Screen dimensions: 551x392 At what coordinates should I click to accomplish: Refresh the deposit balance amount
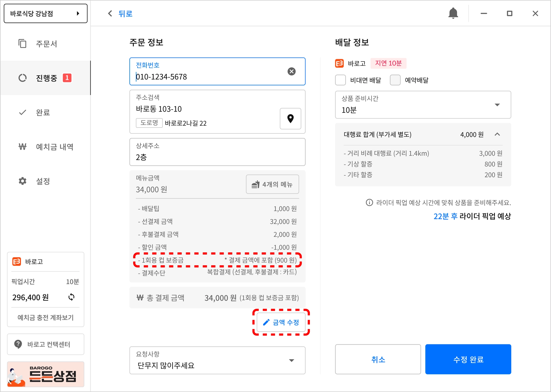(x=71, y=297)
